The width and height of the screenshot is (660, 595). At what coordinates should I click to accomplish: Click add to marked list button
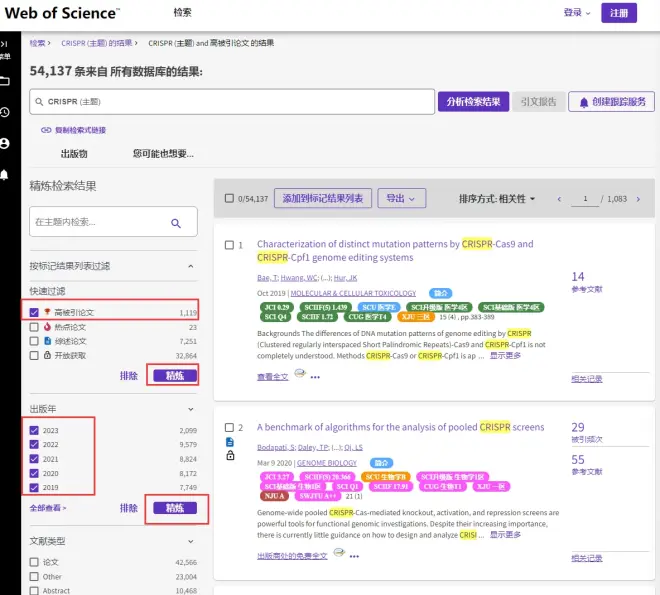pos(322,198)
